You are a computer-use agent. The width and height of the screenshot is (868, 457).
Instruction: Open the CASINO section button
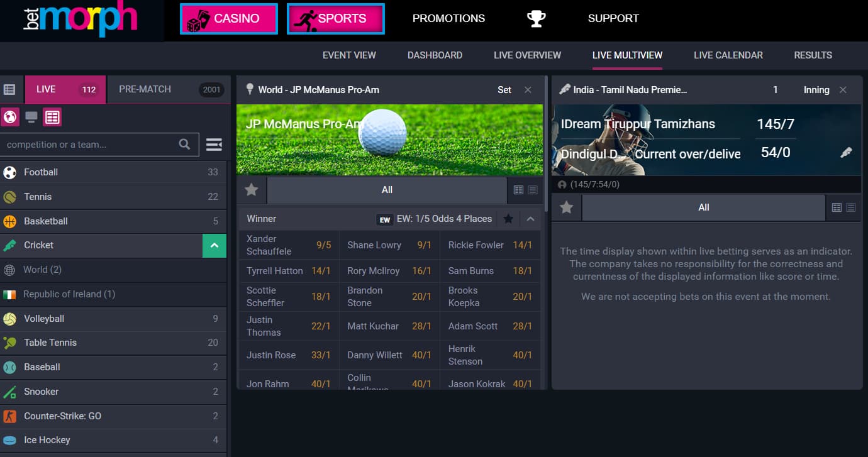pyautogui.click(x=228, y=19)
